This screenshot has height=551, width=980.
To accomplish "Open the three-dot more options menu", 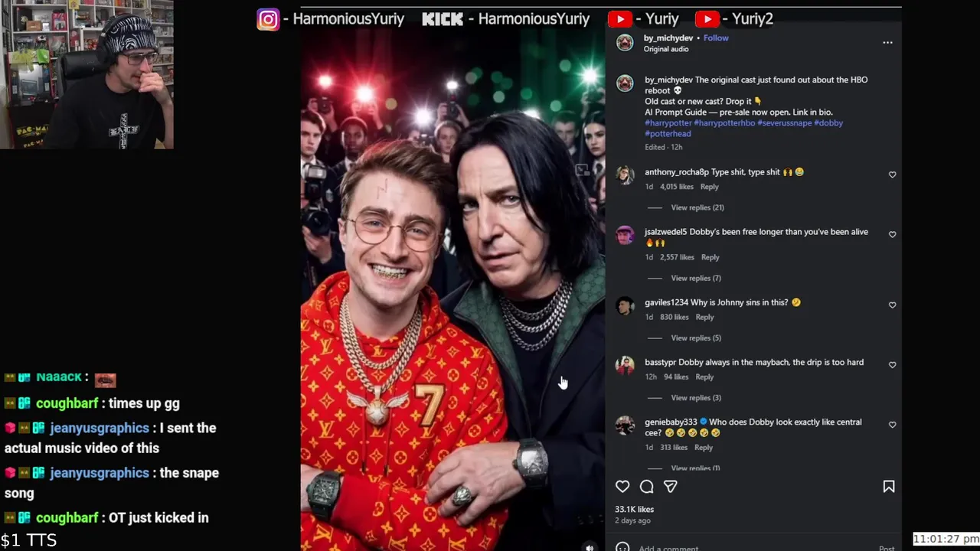I will [x=887, y=43].
